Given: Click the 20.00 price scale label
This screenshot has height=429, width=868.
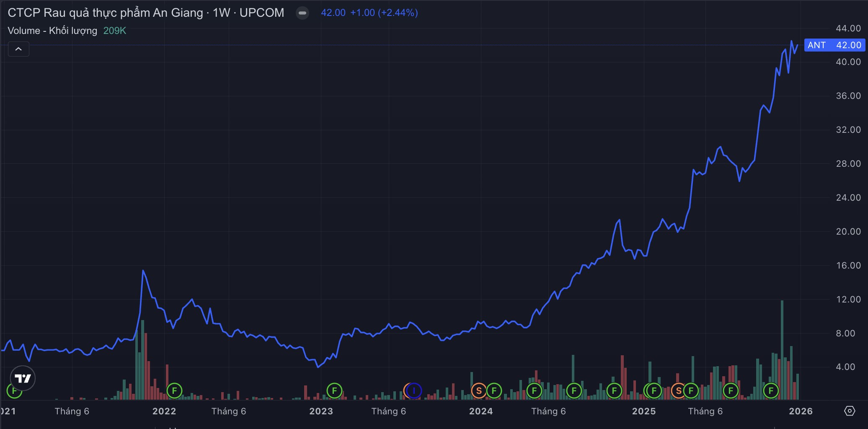Looking at the screenshot, I should tap(848, 231).
